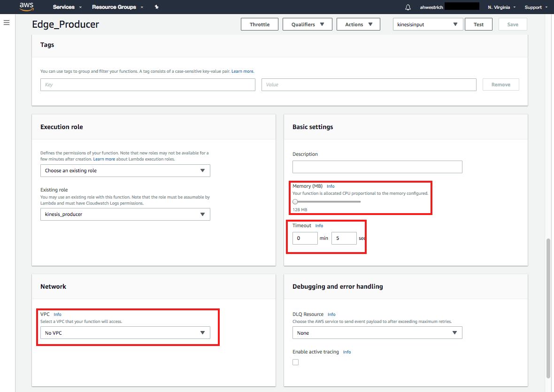Enable the active tracing checkbox

click(295, 362)
